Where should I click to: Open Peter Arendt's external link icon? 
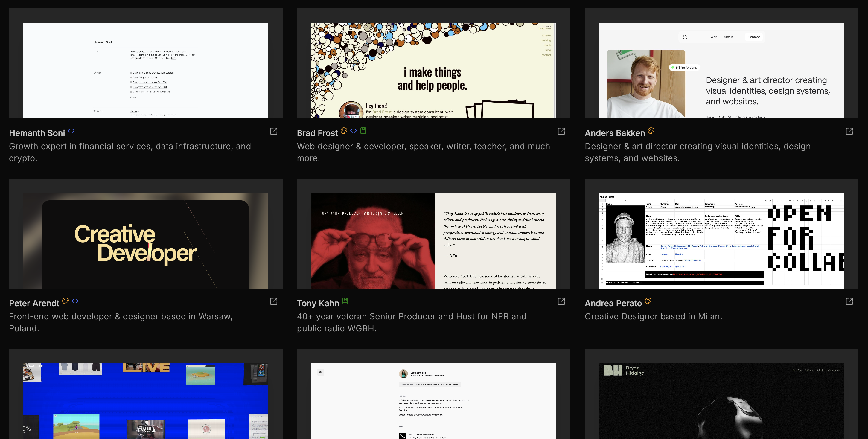tap(274, 301)
